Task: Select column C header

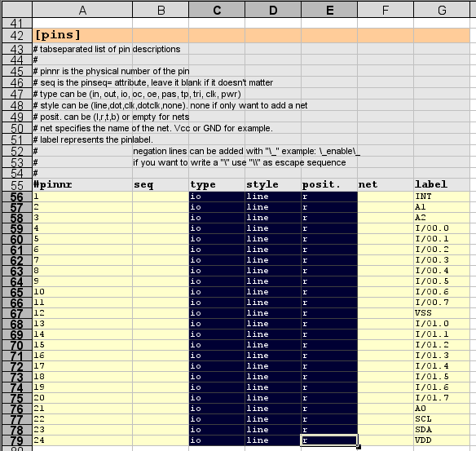Action: [217, 10]
